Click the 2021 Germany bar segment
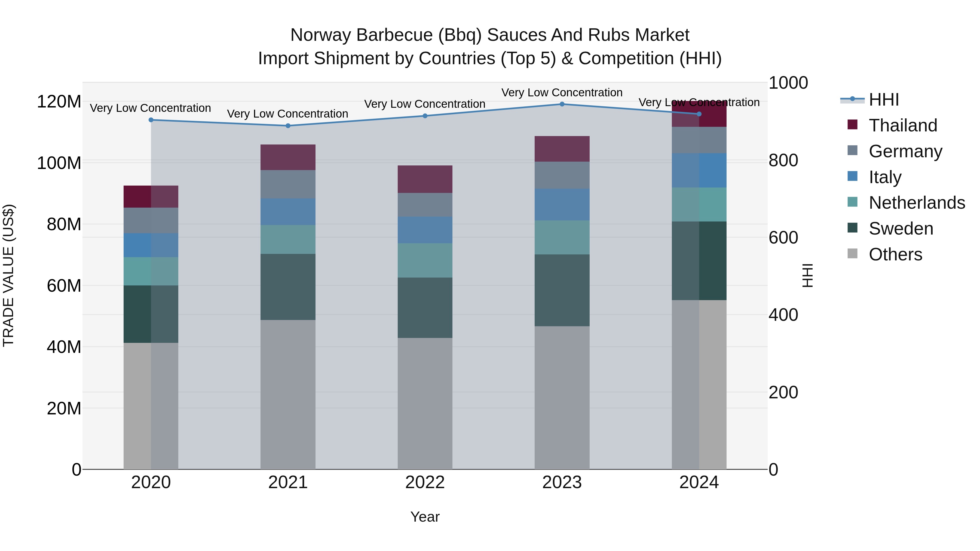 pyautogui.click(x=288, y=184)
